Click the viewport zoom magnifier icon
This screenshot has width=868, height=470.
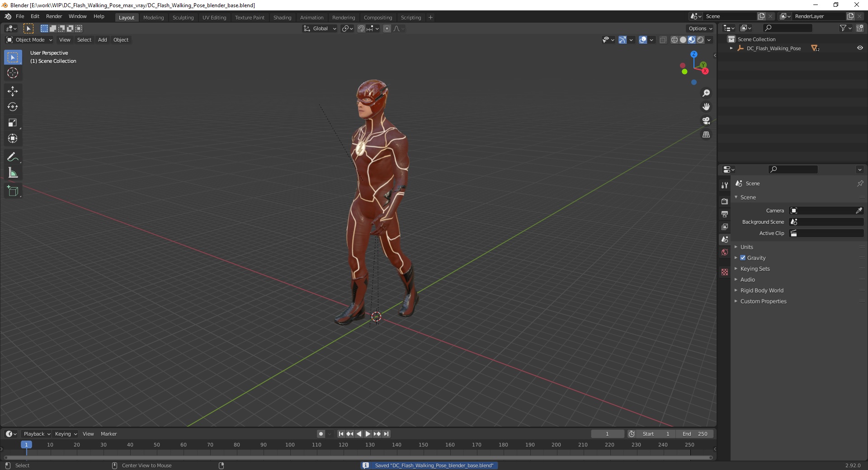(x=706, y=93)
